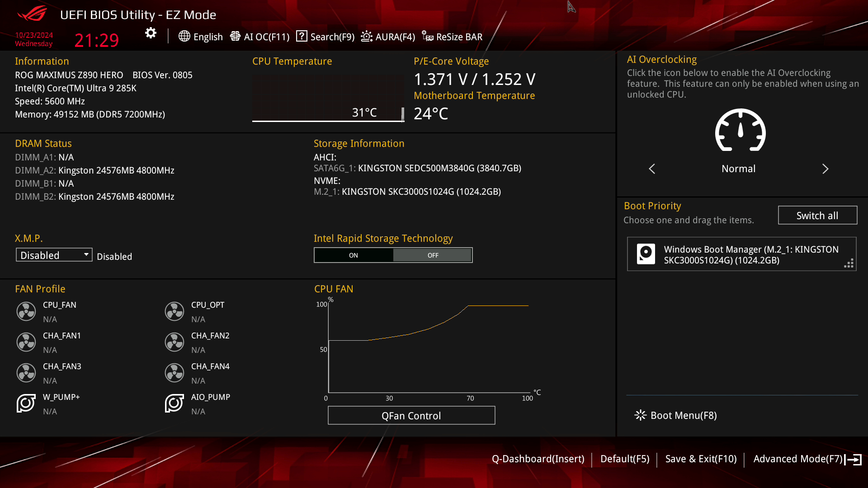Click the 21:29 clock time
This screenshot has height=488, width=868.
(96, 40)
